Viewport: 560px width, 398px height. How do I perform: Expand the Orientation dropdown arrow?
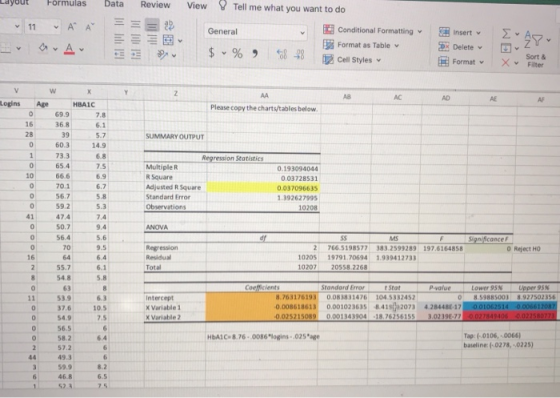coord(174,55)
